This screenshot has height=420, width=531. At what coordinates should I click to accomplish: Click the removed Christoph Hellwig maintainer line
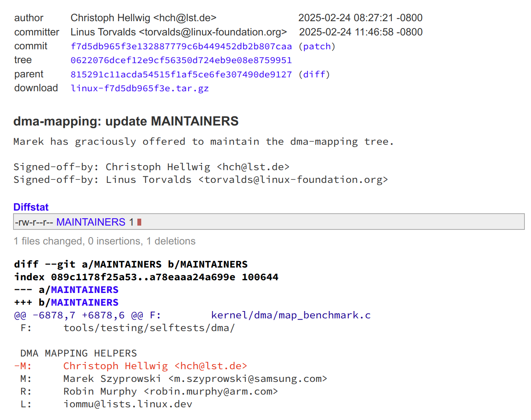[x=131, y=366]
